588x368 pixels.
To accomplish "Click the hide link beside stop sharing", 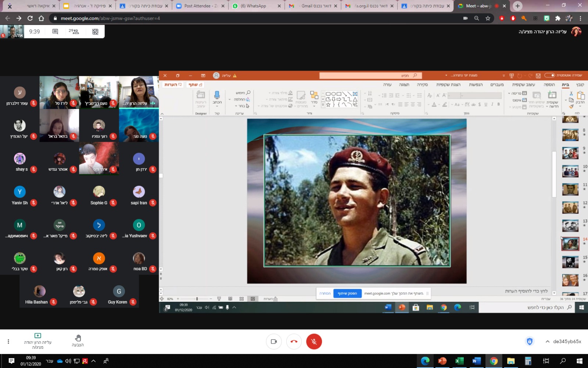I will 325,293.
